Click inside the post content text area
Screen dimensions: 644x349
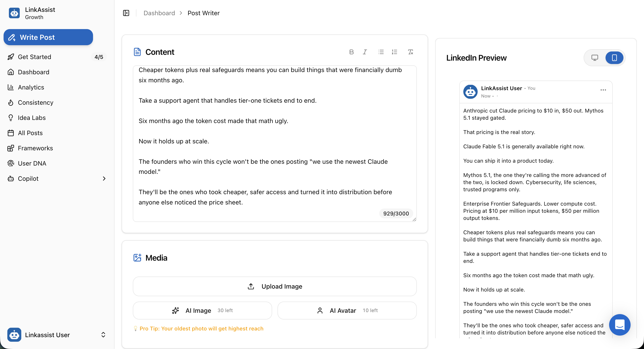coord(275,144)
